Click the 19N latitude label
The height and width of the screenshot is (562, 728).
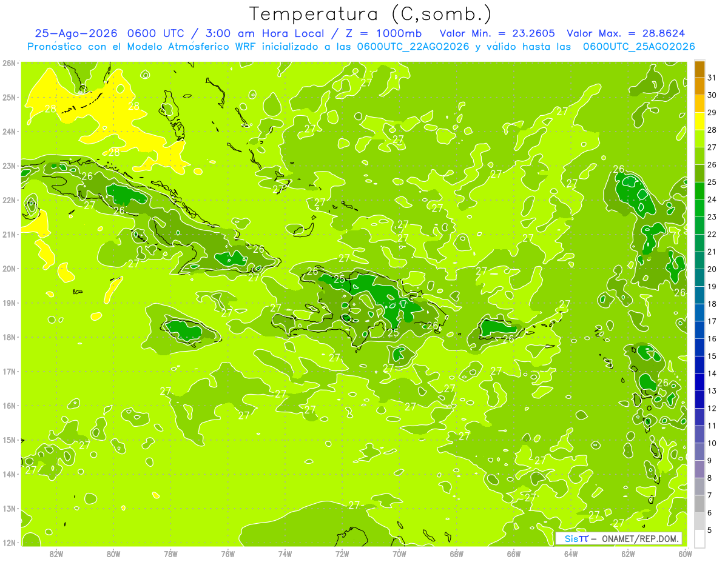pyautogui.click(x=8, y=303)
